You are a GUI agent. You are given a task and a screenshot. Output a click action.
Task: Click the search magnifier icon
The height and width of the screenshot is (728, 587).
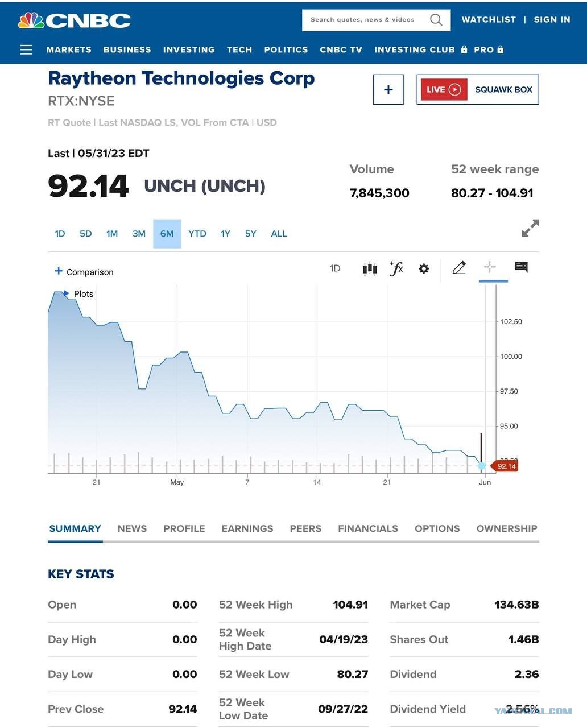coord(436,20)
